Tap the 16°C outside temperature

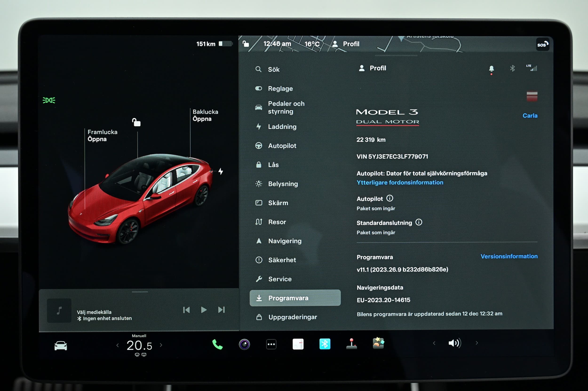[312, 44]
